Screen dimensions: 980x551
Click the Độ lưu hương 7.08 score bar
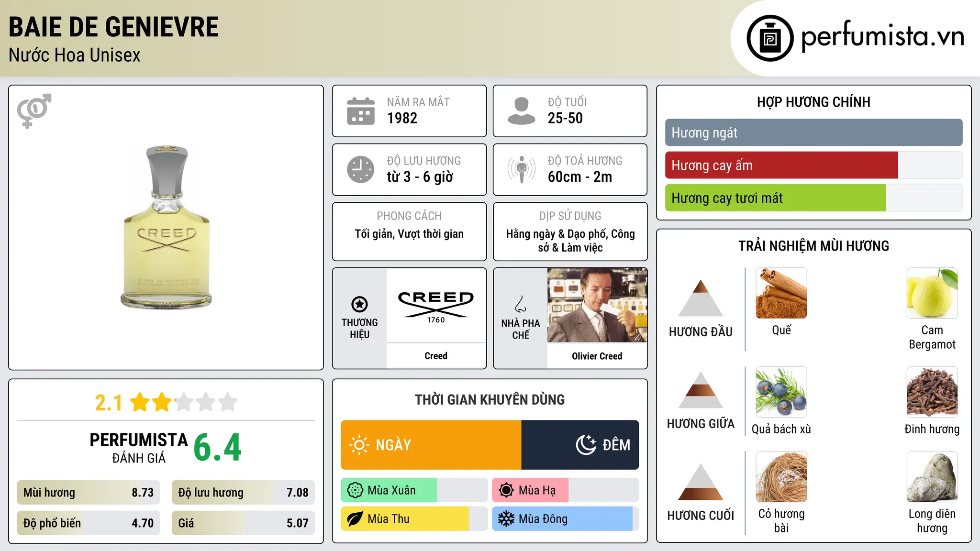244,493
